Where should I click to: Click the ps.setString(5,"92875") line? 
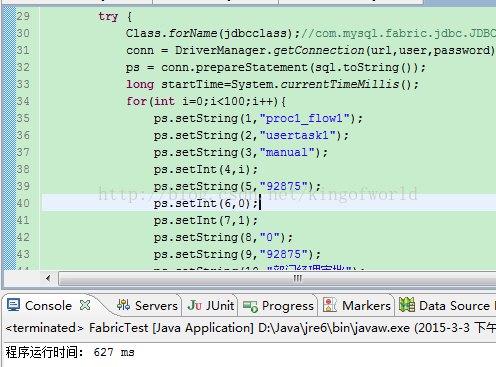237,187
